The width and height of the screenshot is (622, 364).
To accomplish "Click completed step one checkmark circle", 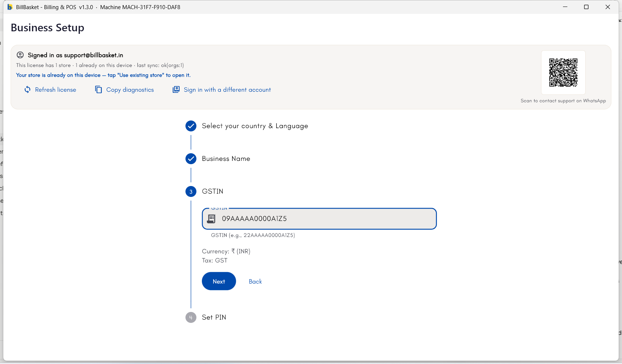I will (191, 126).
